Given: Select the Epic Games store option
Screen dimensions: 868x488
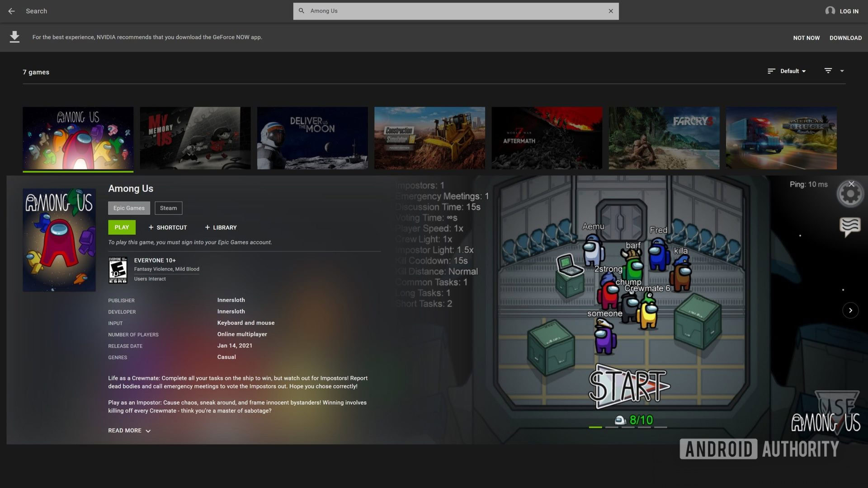Looking at the screenshot, I should click(x=129, y=208).
